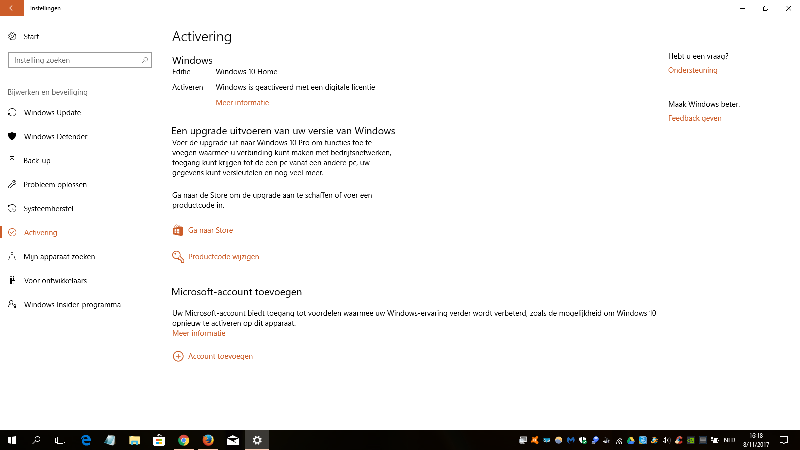Click Settings gear on taskbar
Viewport: 800px width, 450px height.
(x=257, y=440)
